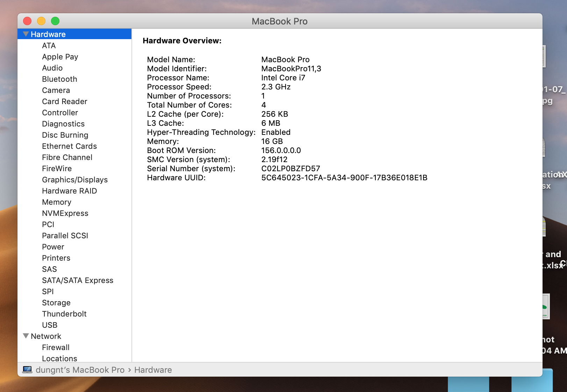Select Audio in the sidebar
Viewport: 567px width, 392px height.
click(52, 68)
